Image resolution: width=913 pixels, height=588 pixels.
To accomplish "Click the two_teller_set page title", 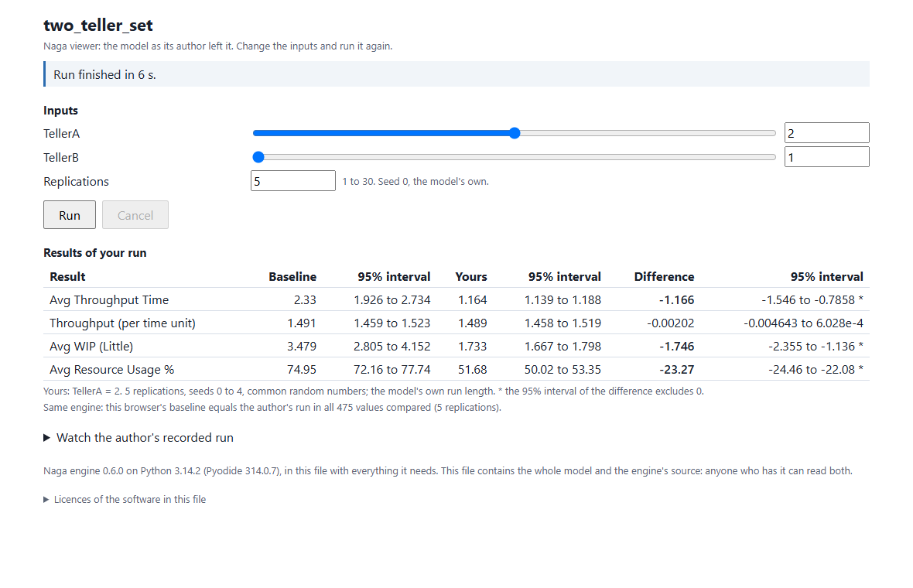I will tap(97, 26).
